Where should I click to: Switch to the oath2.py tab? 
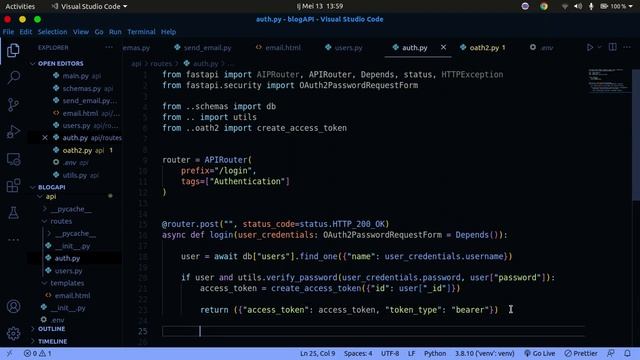pyautogui.click(x=483, y=48)
